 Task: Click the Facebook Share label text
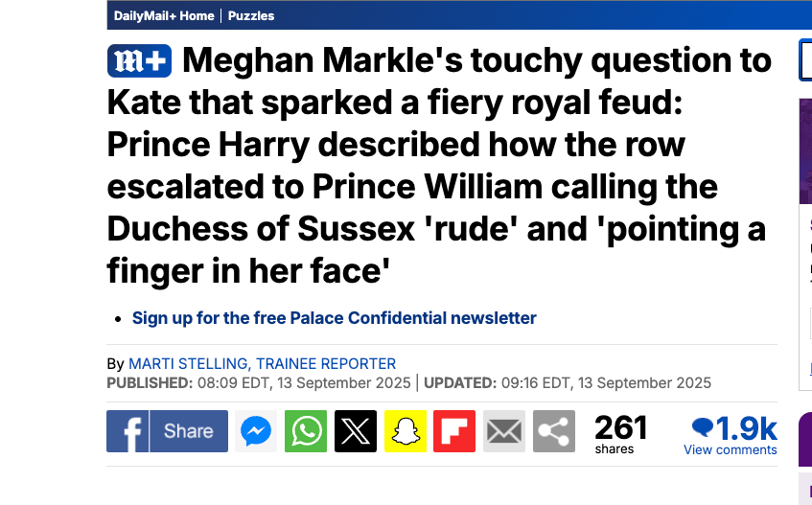[188, 431]
